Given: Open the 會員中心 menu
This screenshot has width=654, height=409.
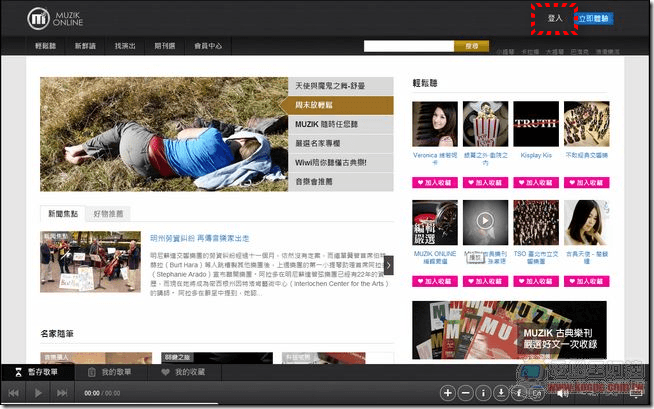Looking at the screenshot, I should (x=208, y=46).
